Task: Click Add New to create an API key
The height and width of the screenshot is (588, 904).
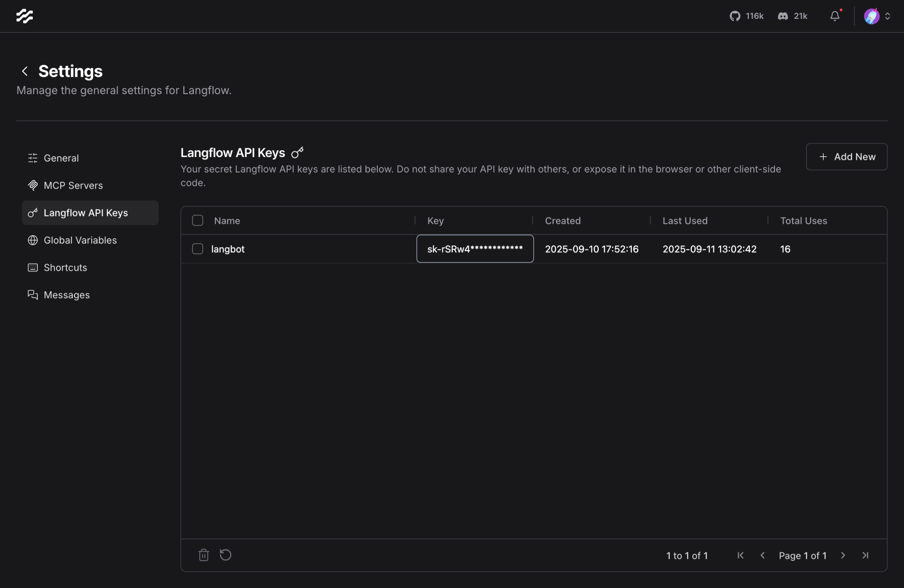Action: point(847,157)
